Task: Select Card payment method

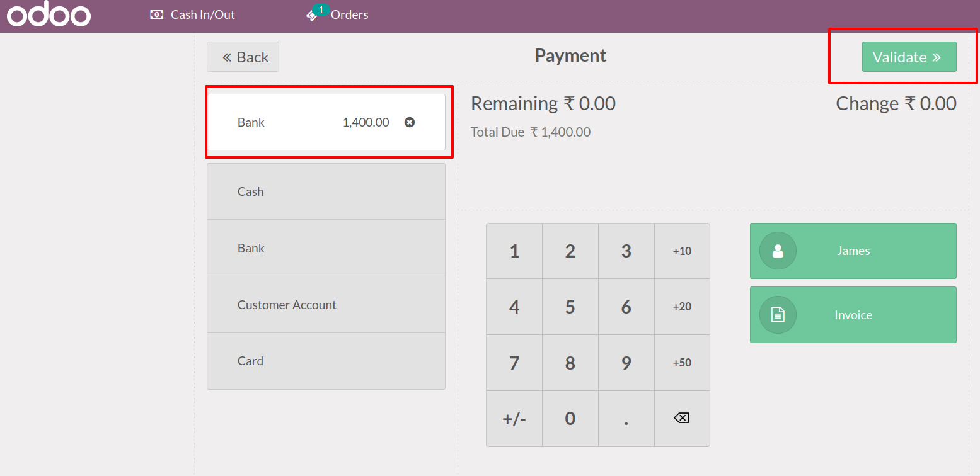Action: click(326, 361)
